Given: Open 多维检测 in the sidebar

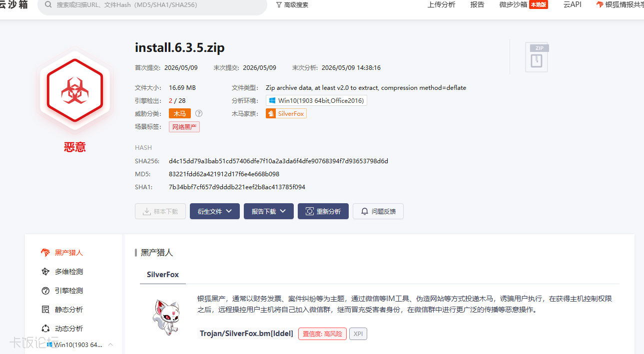Looking at the screenshot, I should click(x=62, y=272).
